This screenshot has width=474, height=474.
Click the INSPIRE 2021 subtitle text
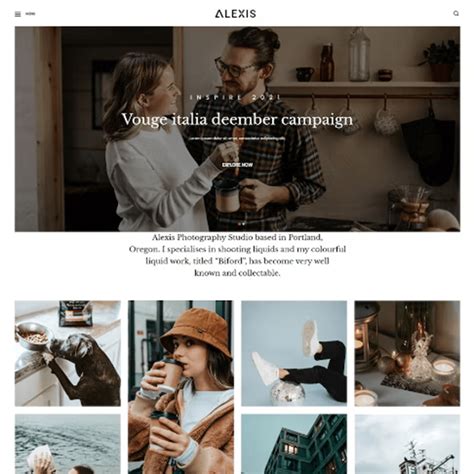235,97
